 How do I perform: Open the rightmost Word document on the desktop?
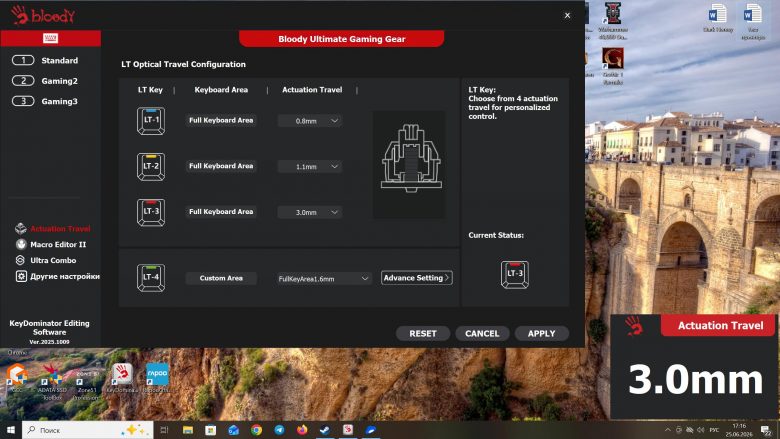pyautogui.click(x=753, y=20)
